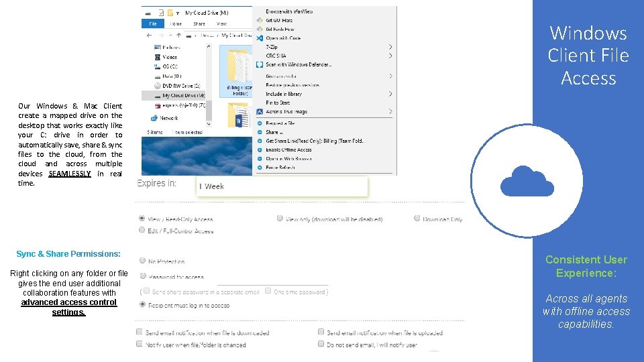
Task: Click the Videos icon in sidebar
Action: click(157, 57)
